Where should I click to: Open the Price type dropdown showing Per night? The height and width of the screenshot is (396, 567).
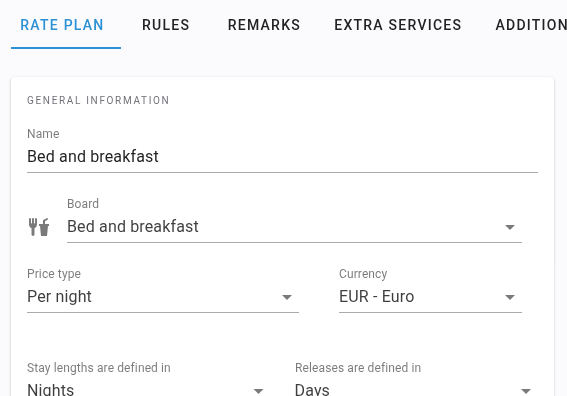click(163, 297)
